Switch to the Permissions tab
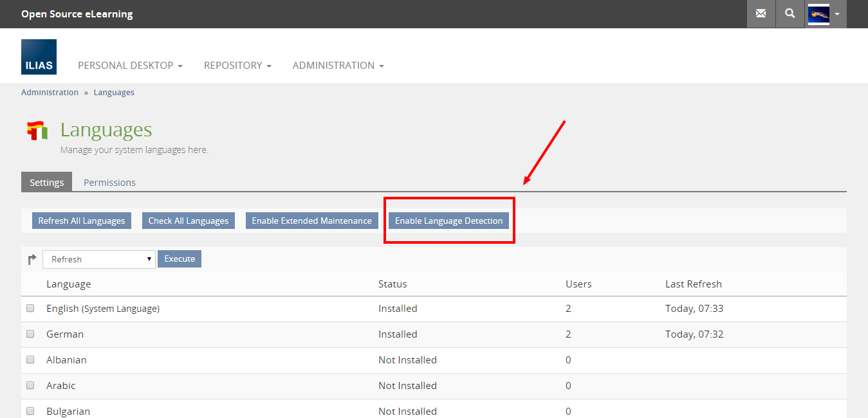Screen dimensions: 868x418 (109, 183)
